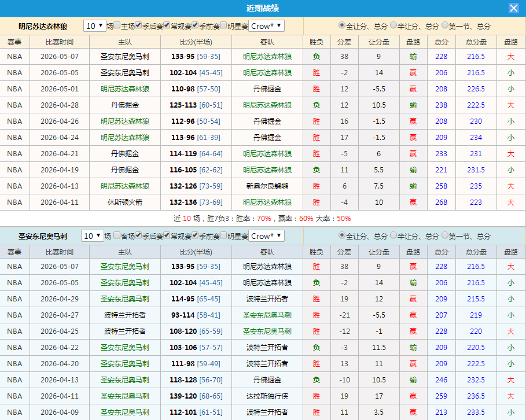The width and height of the screenshot is (526, 420).
Task: Select 全让分、总分 radio in 森林狼 section
Action: coord(342,25)
